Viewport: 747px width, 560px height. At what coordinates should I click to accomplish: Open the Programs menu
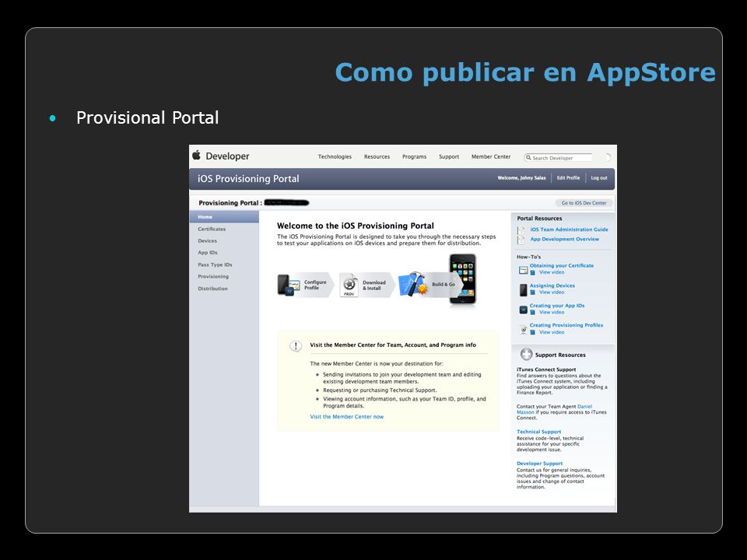414,156
